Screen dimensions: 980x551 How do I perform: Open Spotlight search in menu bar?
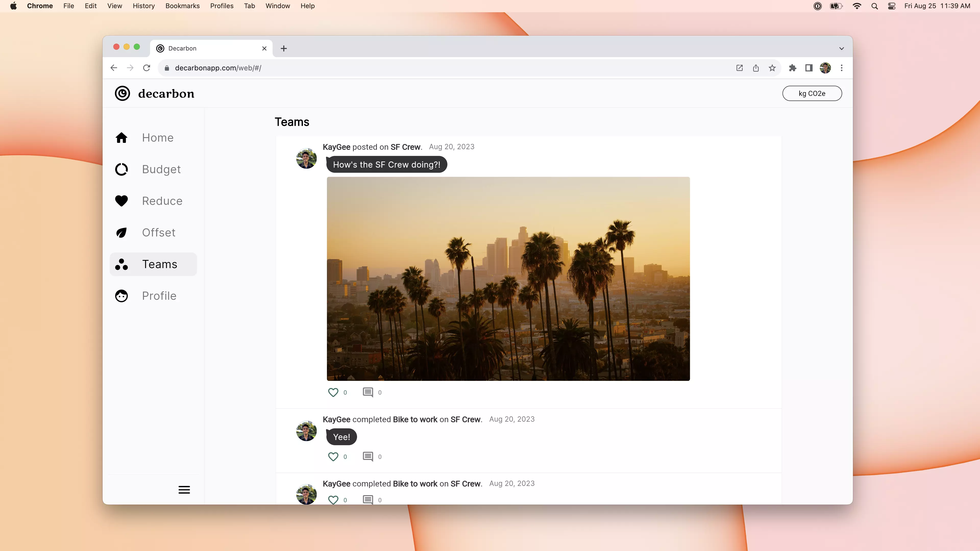875,6
